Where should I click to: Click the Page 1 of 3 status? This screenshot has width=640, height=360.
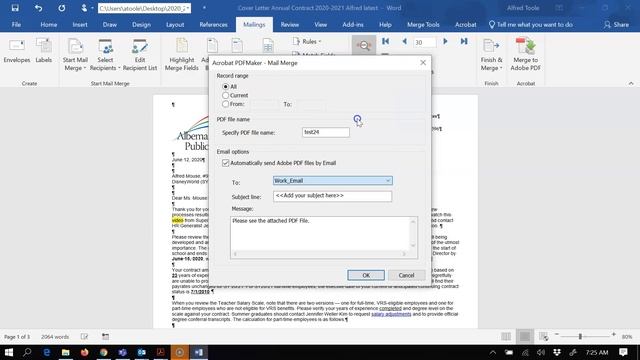(17, 337)
